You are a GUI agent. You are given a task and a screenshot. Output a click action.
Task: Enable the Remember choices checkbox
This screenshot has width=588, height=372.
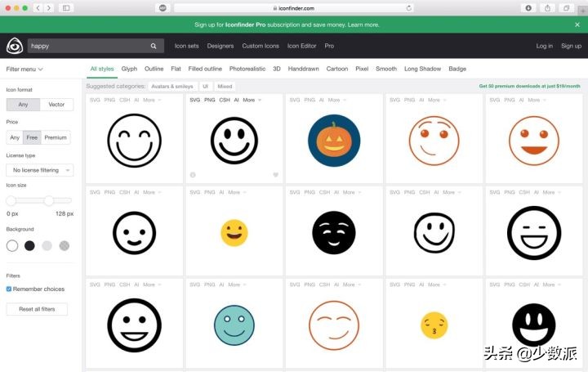(9, 289)
